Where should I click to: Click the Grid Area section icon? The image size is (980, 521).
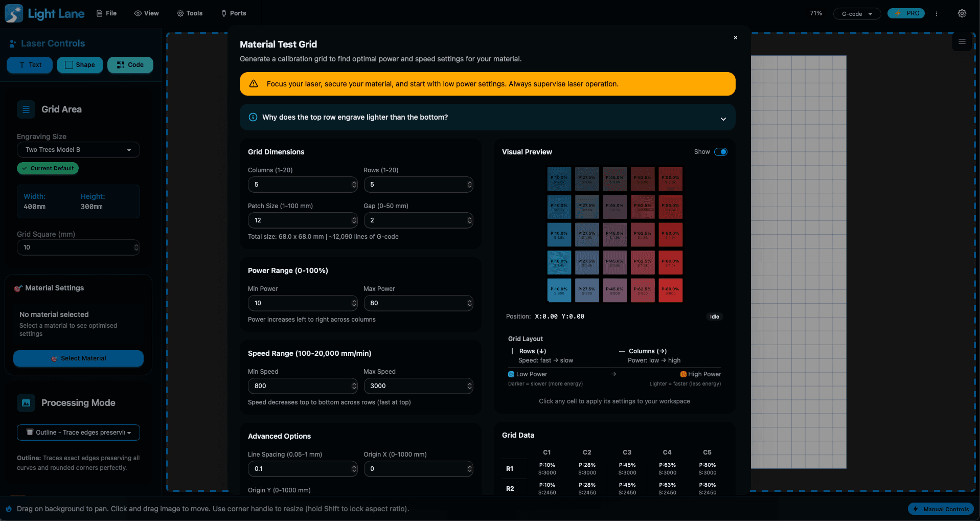tap(26, 109)
